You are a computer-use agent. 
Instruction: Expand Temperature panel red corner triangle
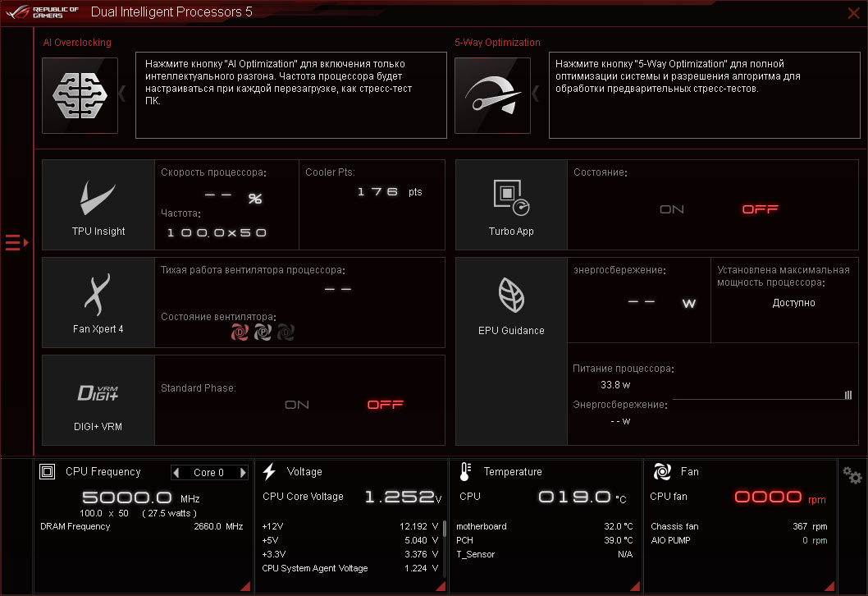pos(636,586)
